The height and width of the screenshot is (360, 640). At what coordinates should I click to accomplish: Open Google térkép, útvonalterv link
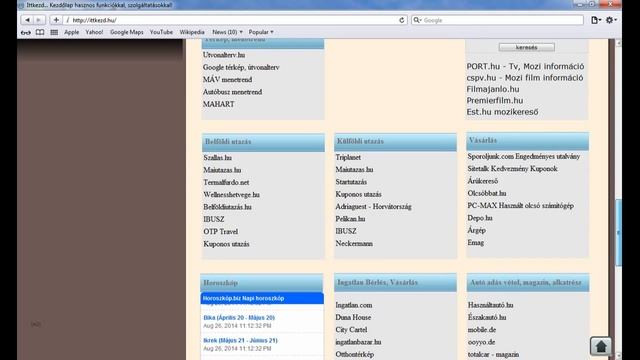click(x=241, y=67)
